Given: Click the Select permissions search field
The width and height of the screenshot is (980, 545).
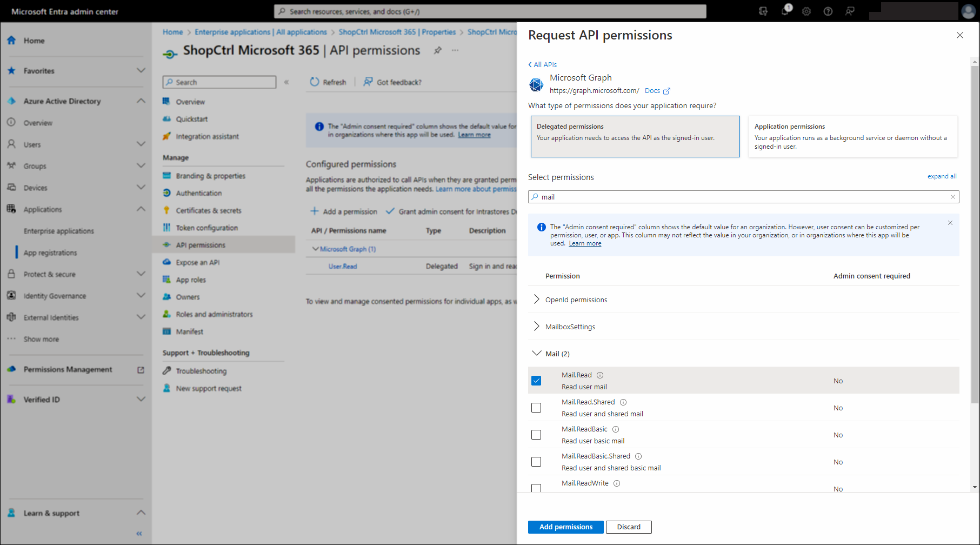Looking at the screenshot, I should pos(744,197).
